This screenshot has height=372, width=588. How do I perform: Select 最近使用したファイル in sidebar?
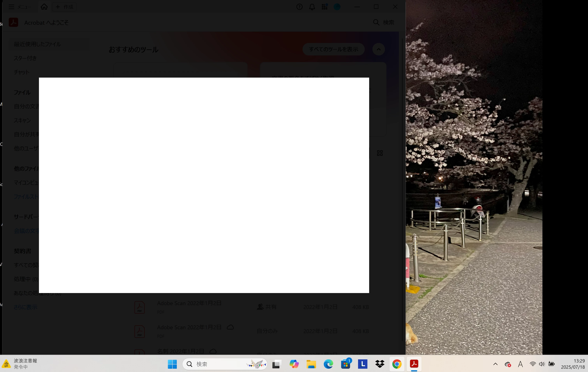(37, 44)
